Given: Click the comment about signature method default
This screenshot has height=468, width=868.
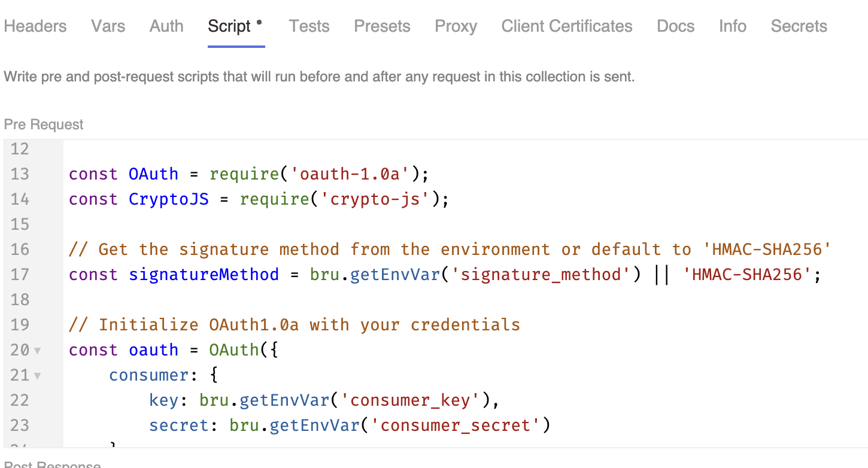Looking at the screenshot, I should pos(450,250).
